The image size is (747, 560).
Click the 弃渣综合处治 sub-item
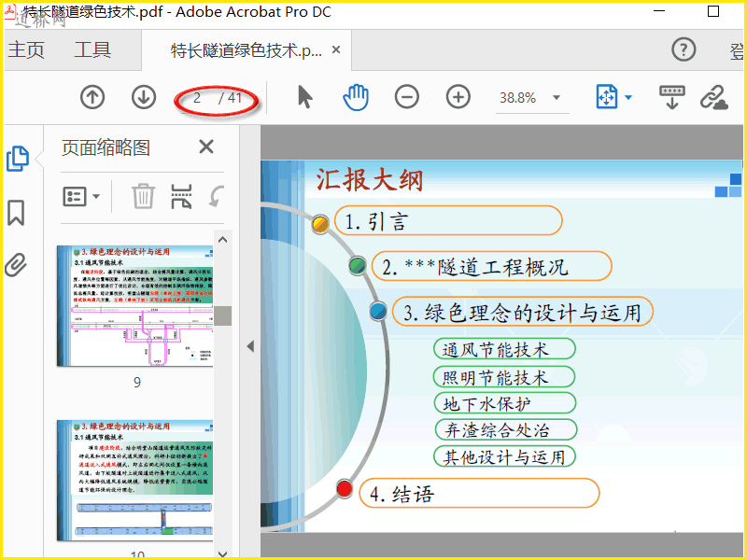506,430
